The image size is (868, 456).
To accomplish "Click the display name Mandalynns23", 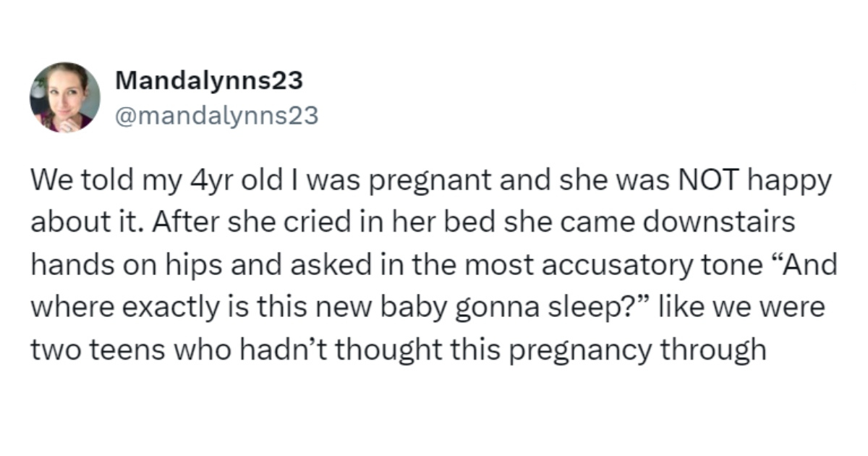I will [x=208, y=80].
